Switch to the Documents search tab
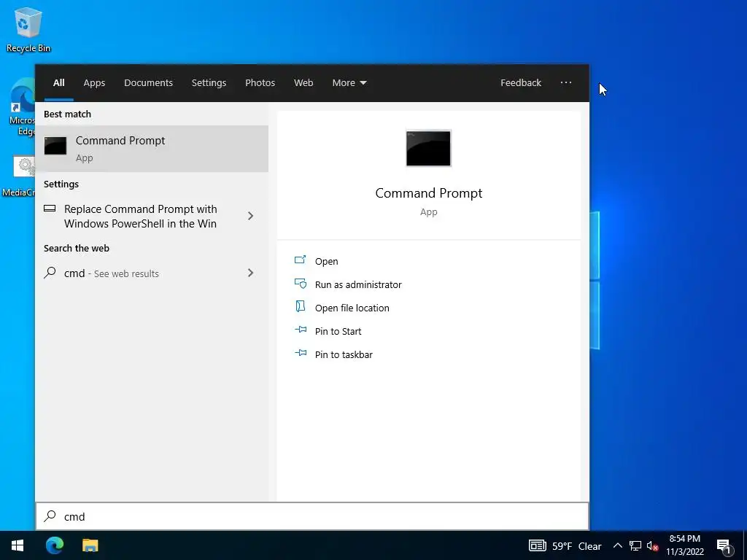The image size is (747, 560). click(148, 83)
